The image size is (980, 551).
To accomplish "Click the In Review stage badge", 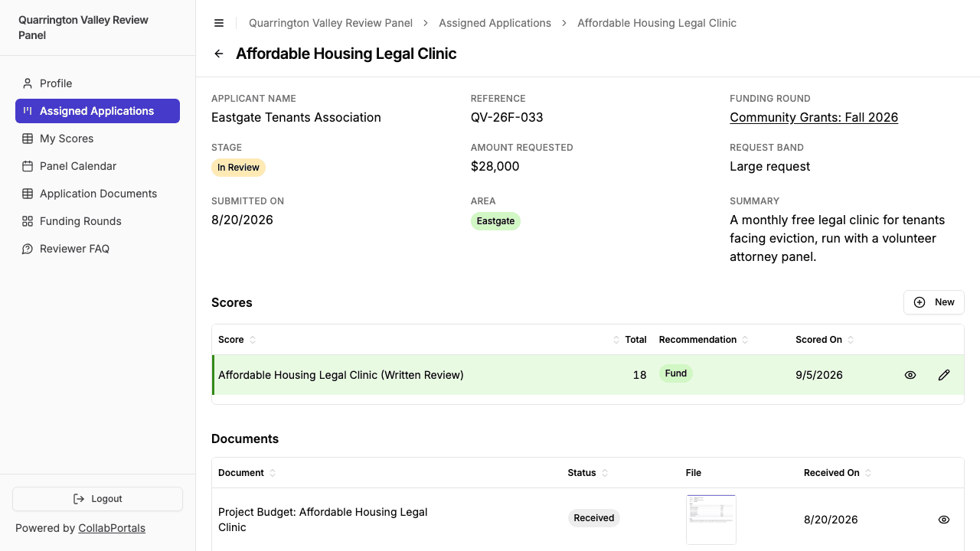I will coord(239,168).
